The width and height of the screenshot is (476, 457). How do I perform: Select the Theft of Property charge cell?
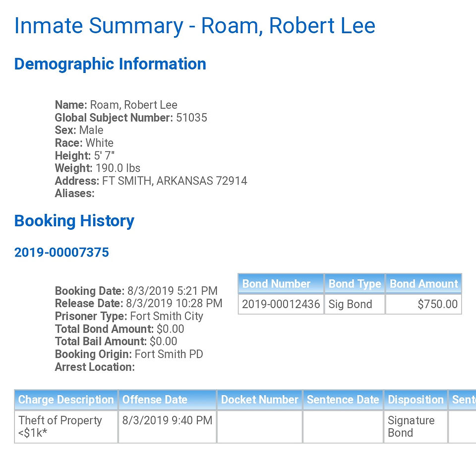66,427
